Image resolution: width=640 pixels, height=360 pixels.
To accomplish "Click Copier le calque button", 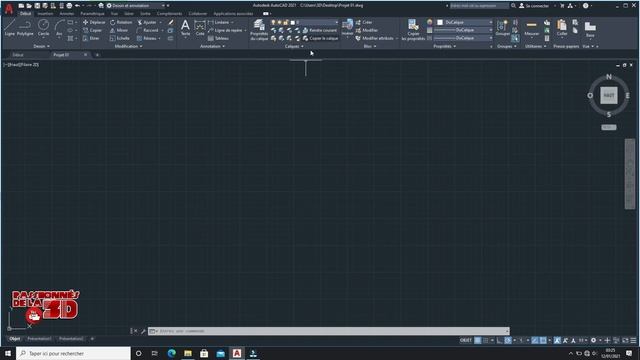I will [x=320, y=38].
